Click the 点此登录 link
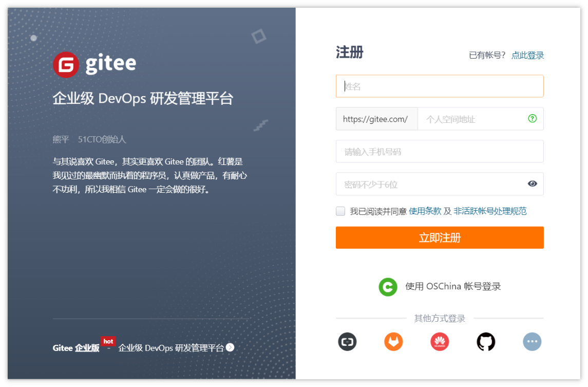The image size is (588, 387). [x=527, y=55]
